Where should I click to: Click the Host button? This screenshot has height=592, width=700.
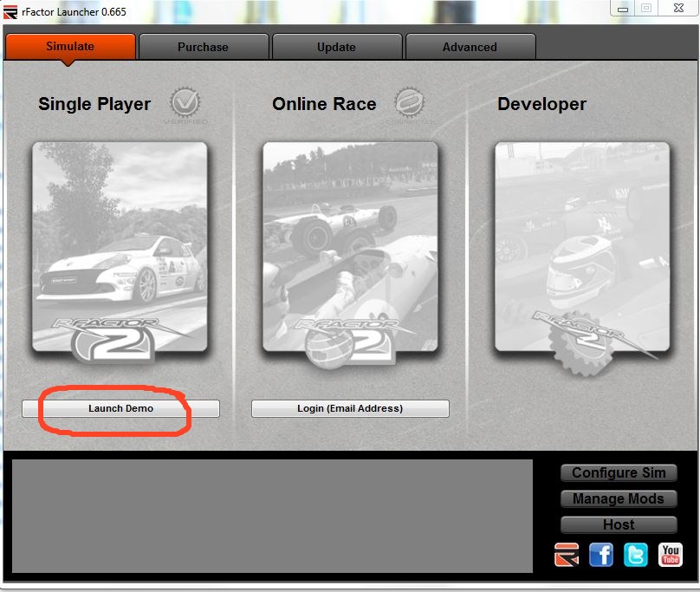pyautogui.click(x=619, y=524)
